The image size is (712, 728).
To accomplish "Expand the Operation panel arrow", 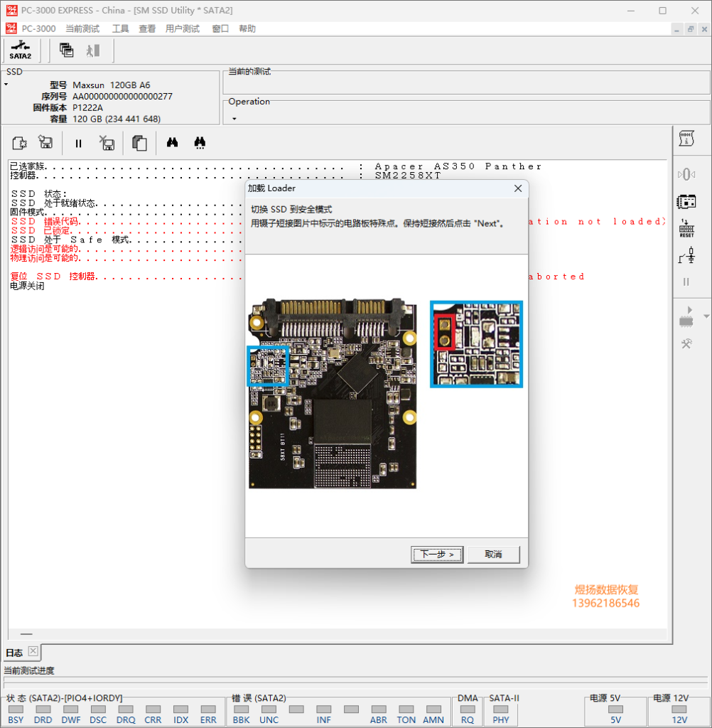I will pos(234,119).
